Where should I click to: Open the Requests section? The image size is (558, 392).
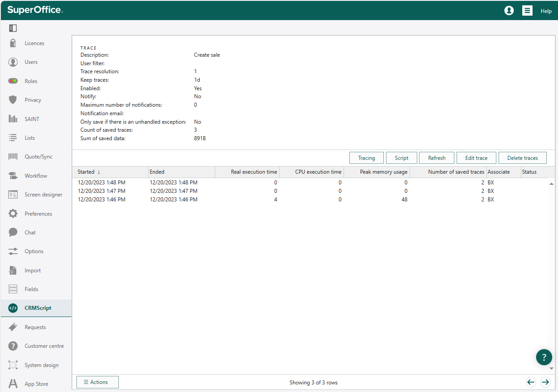point(36,327)
